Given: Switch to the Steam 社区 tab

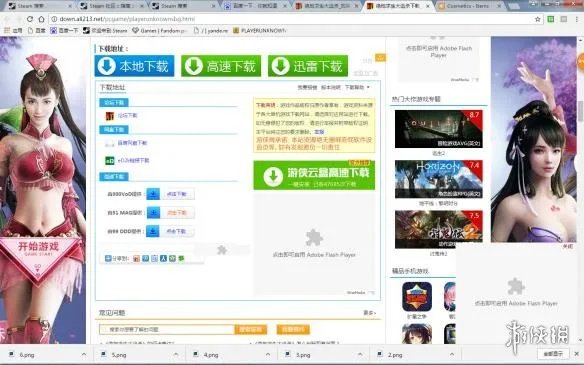Looking at the screenshot, I should 112,6.
